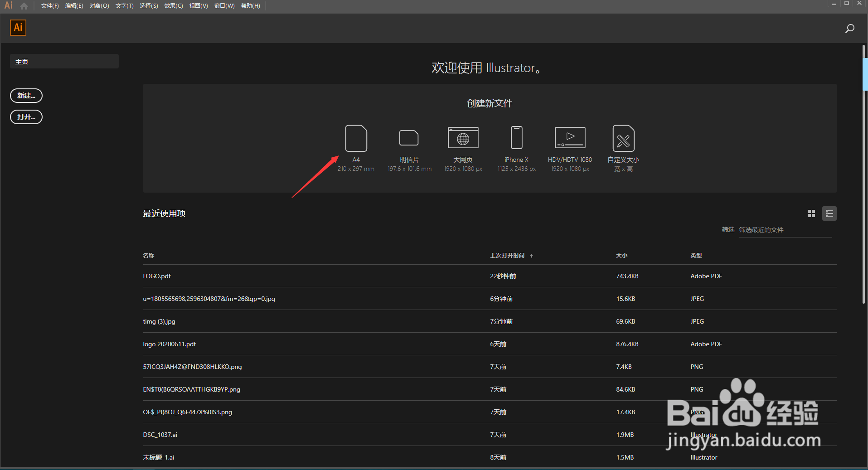868x470 pixels.
Task: Open the 选择(S) menu
Action: point(149,6)
